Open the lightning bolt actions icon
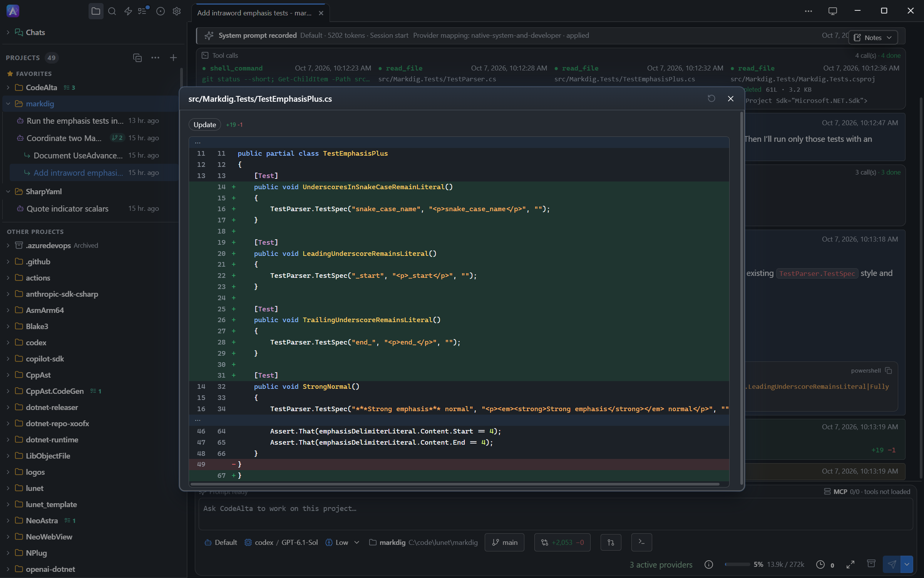Viewport: 924px width, 578px height. coord(128,11)
